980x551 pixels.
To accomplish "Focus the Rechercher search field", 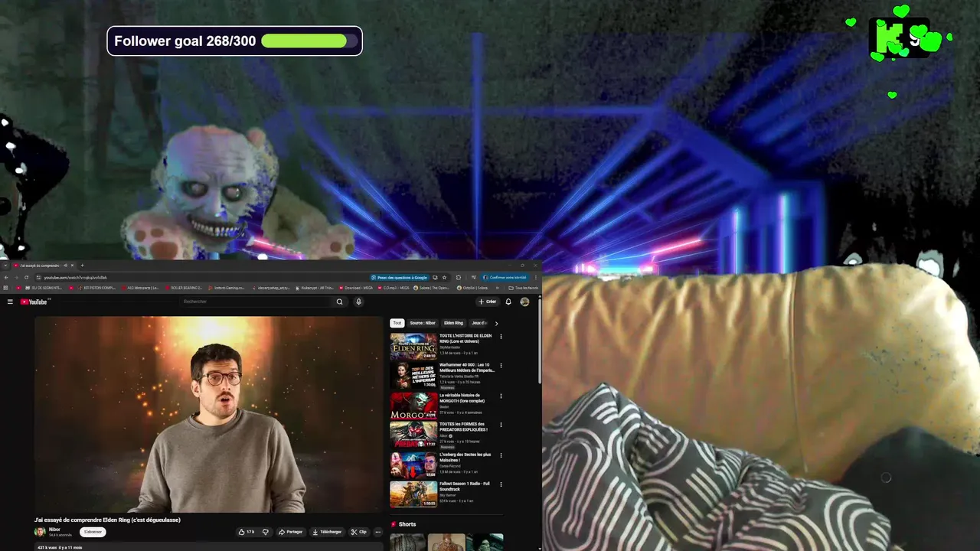I will pyautogui.click(x=256, y=302).
